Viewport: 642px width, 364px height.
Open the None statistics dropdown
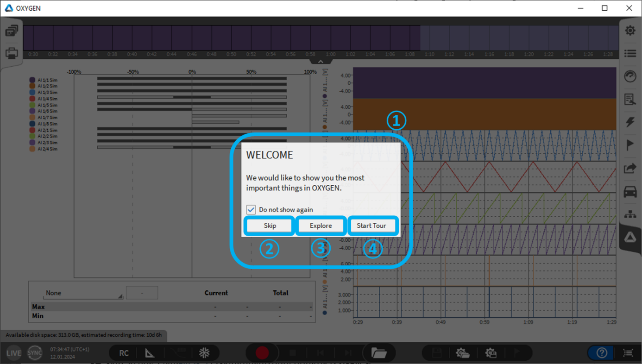pos(83,293)
